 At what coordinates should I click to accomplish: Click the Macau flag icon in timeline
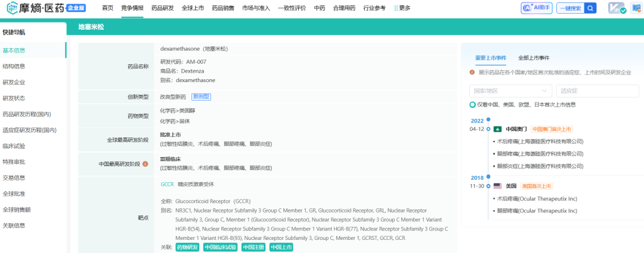[x=497, y=129]
